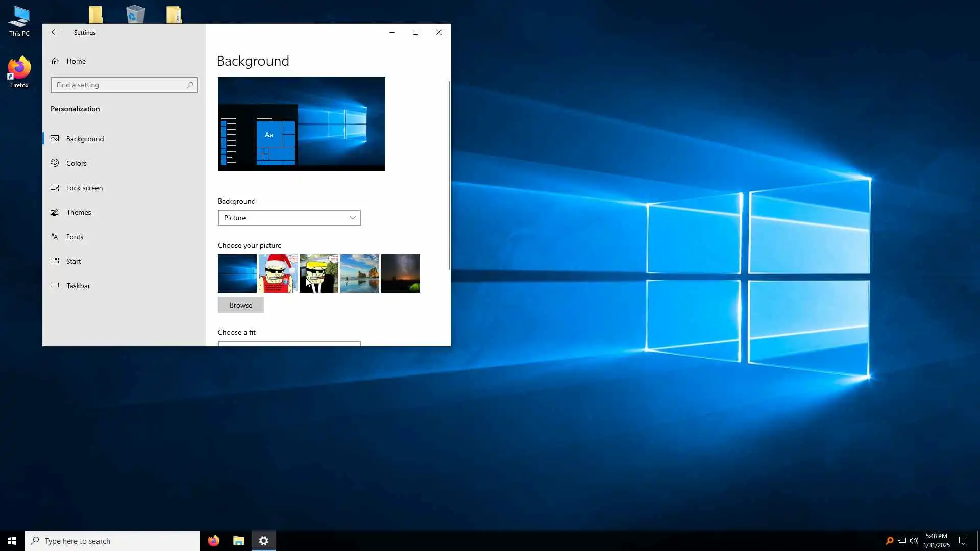Expand the Background Picture dropdown
This screenshot has height=551, width=980.
(x=289, y=218)
